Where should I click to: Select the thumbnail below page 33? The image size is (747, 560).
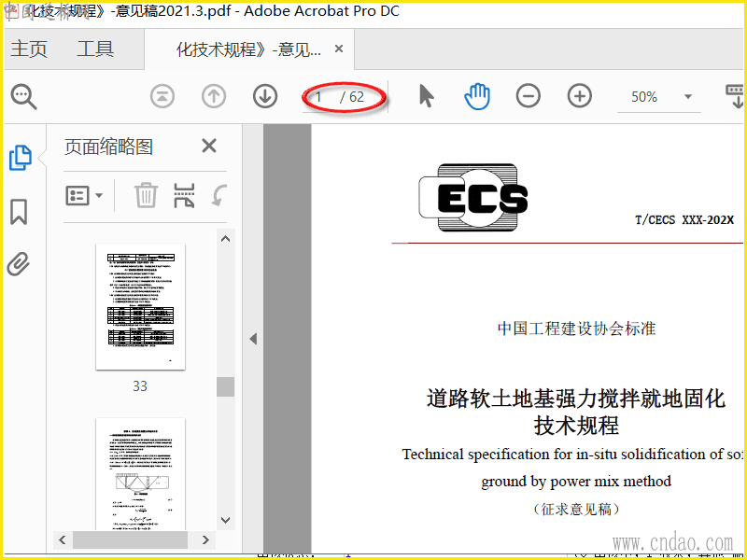coord(140,474)
